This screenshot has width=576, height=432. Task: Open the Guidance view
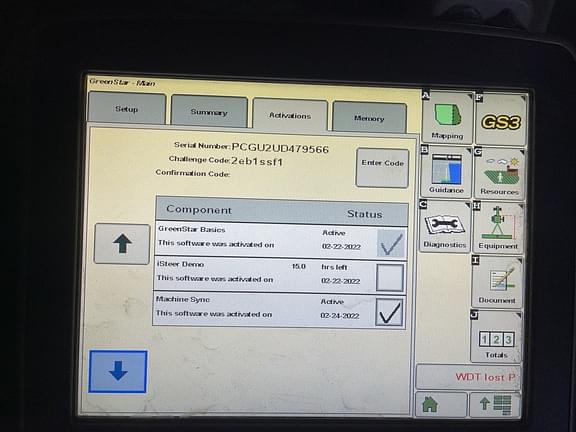(446, 172)
